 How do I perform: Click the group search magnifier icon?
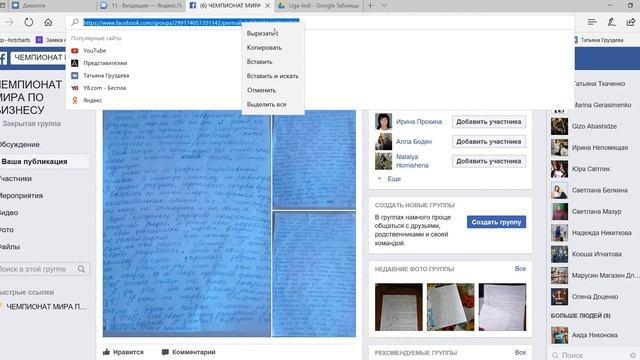81,269
